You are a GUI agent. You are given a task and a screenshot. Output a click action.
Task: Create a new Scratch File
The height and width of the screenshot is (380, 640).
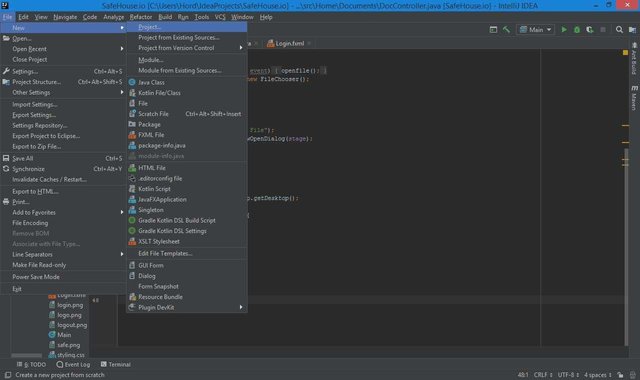pos(187,114)
